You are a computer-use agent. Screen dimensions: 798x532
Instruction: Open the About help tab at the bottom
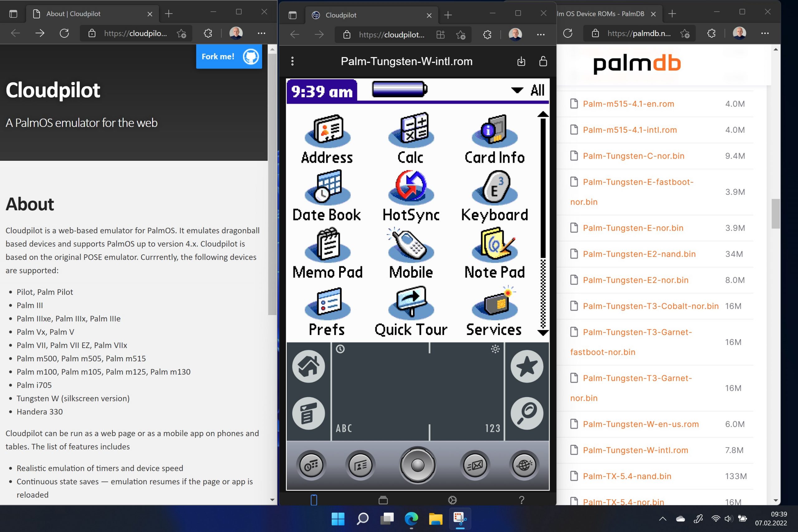click(x=522, y=500)
